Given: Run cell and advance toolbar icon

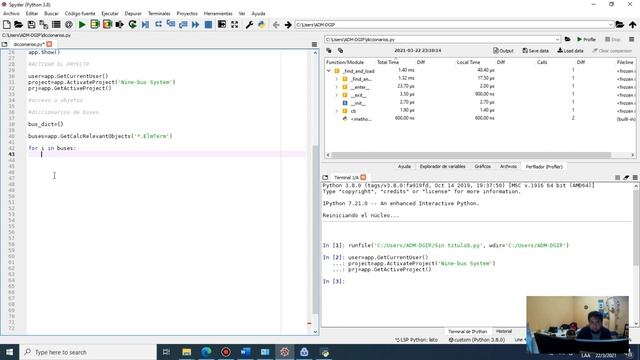Looking at the screenshot, I should pos(107,25).
